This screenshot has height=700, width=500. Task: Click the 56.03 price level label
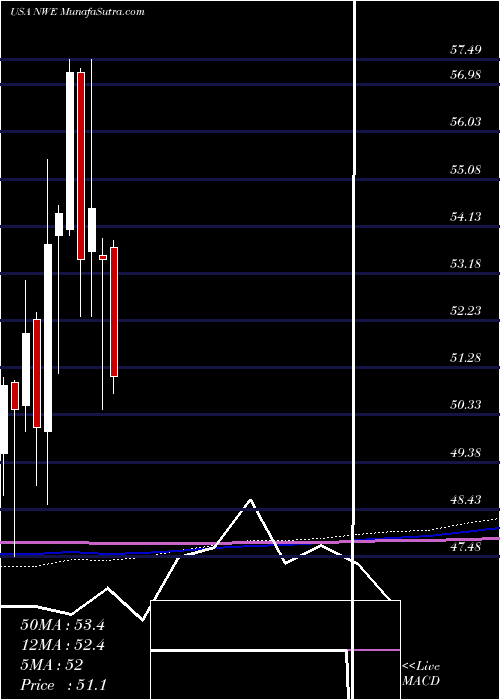[x=466, y=121]
